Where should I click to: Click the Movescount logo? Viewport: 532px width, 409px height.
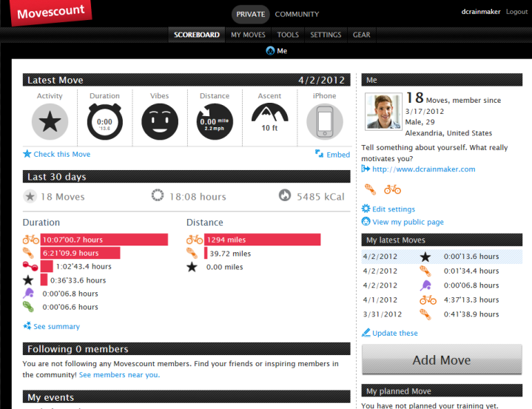51,13
